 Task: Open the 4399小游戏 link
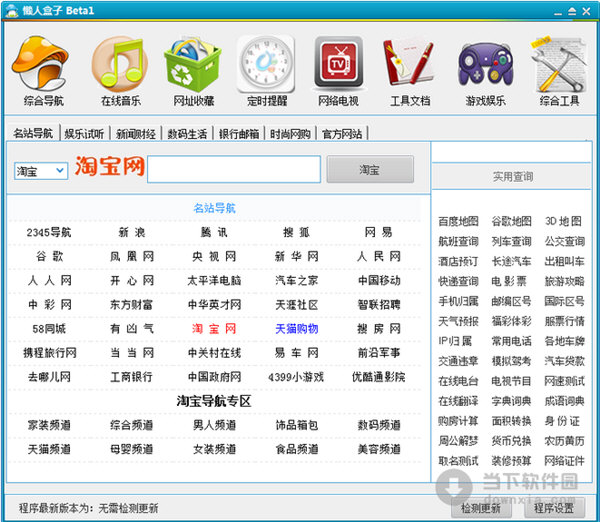(296, 377)
